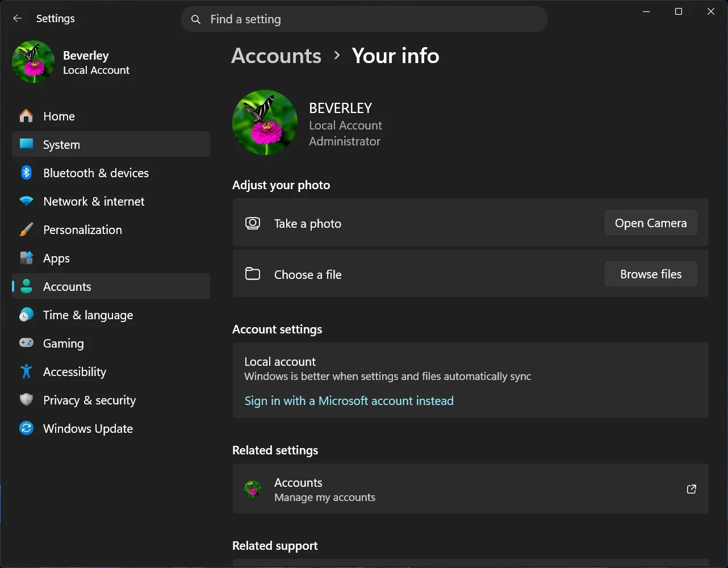Image resolution: width=728 pixels, height=568 pixels.
Task: Click the Accounts person icon in sidebar
Action: click(x=26, y=286)
